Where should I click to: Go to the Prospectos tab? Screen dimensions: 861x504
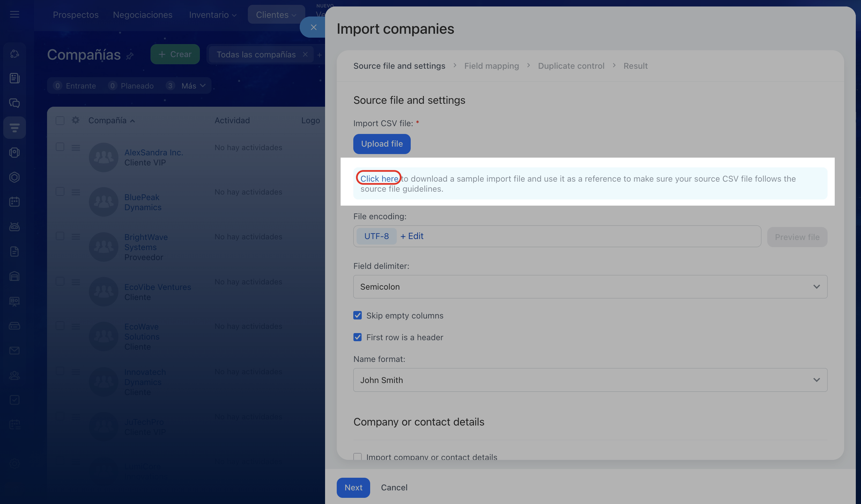(x=76, y=15)
